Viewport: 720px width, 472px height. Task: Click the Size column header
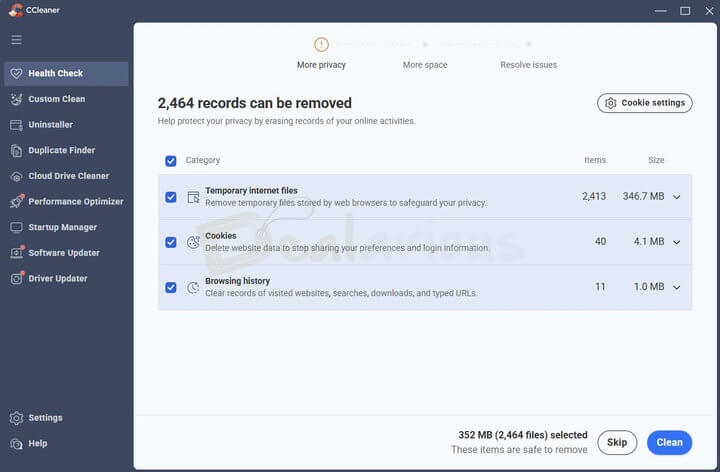point(656,160)
